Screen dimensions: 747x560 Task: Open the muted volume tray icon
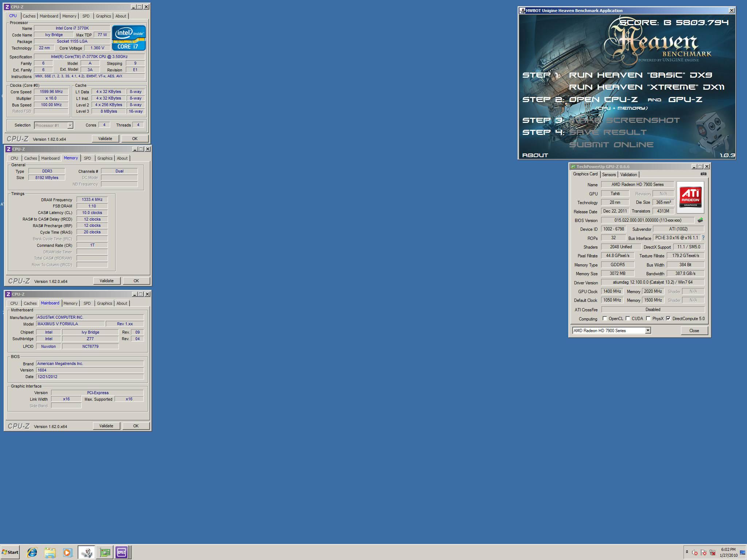[695, 553]
